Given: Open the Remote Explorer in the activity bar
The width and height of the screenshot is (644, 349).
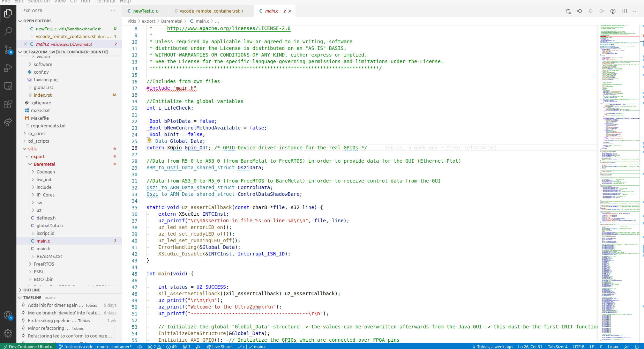Looking at the screenshot, I should [x=8, y=86].
